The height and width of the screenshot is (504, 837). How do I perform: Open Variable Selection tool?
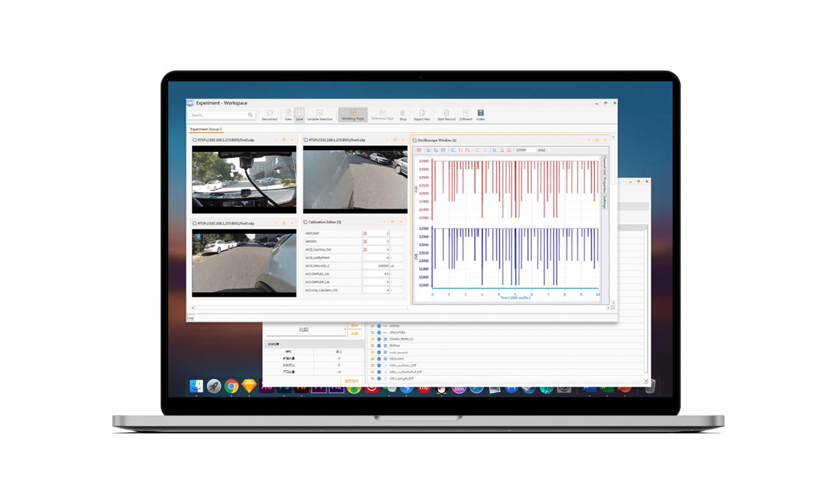click(x=320, y=115)
